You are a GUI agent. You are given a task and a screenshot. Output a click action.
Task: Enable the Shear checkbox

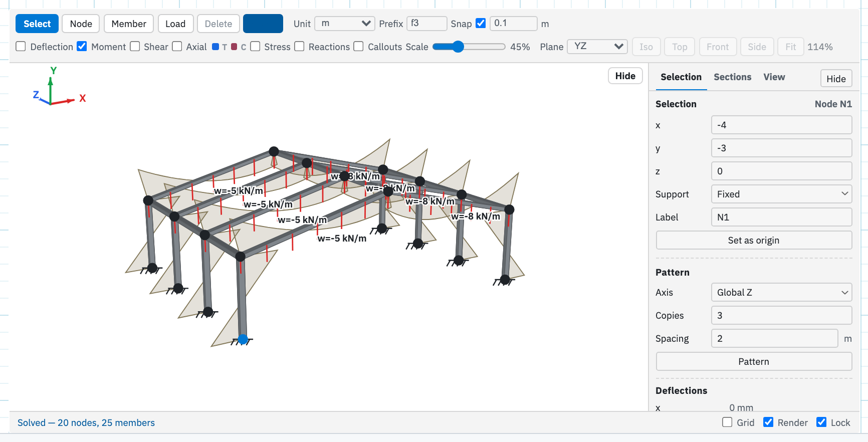(x=135, y=46)
